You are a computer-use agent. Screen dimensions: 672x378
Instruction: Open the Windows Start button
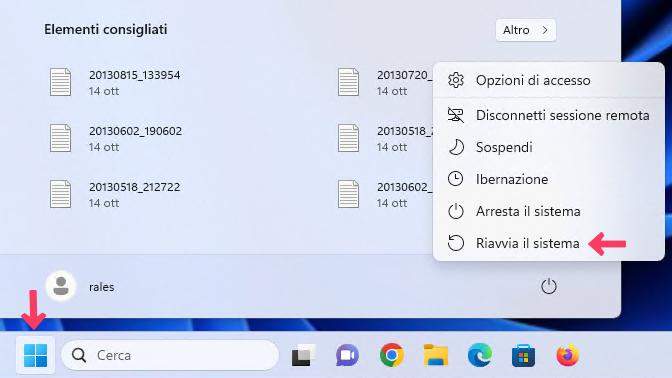coord(35,355)
